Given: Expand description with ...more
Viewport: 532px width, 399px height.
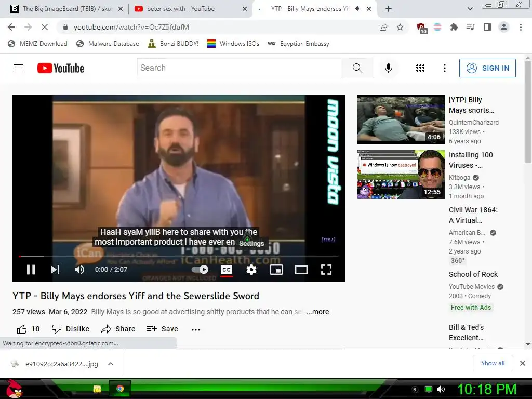Looking at the screenshot, I should click(317, 312).
